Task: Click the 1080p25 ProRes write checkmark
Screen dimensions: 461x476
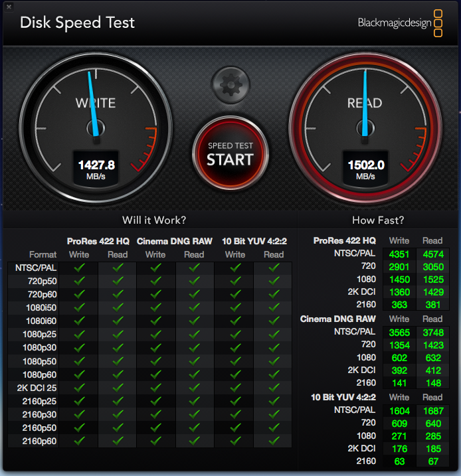Action: click(79, 334)
